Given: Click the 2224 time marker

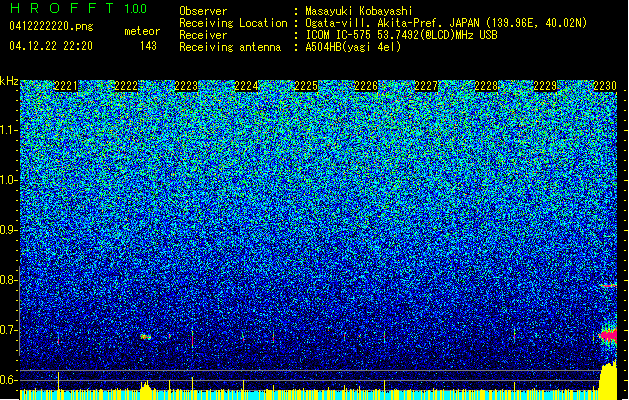Looking at the screenshot, I should (246, 86).
